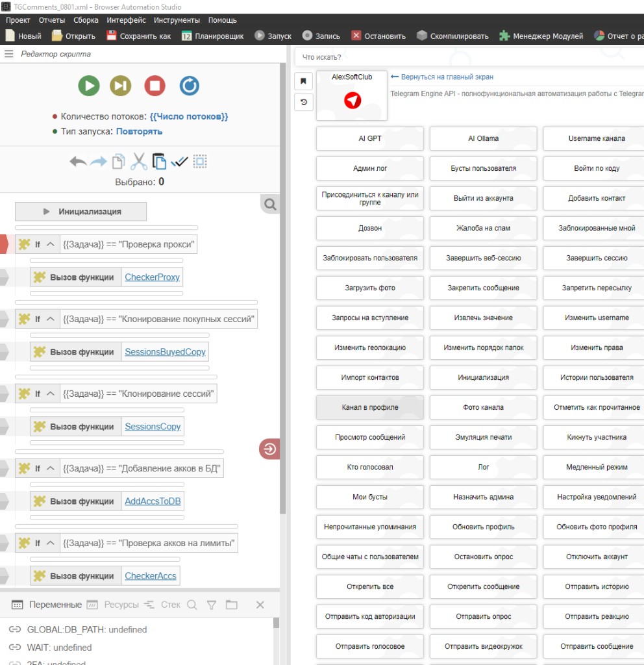Image resolution: width=644 pixels, height=665 pixels.
Task: Click the double checkmark icon
Action: click(x=179, y=162)
